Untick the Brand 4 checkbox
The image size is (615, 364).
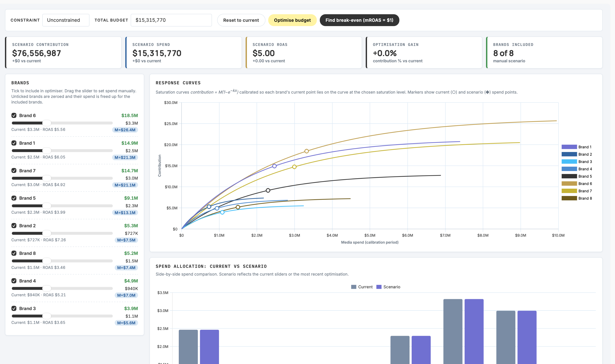coord(14,281)
